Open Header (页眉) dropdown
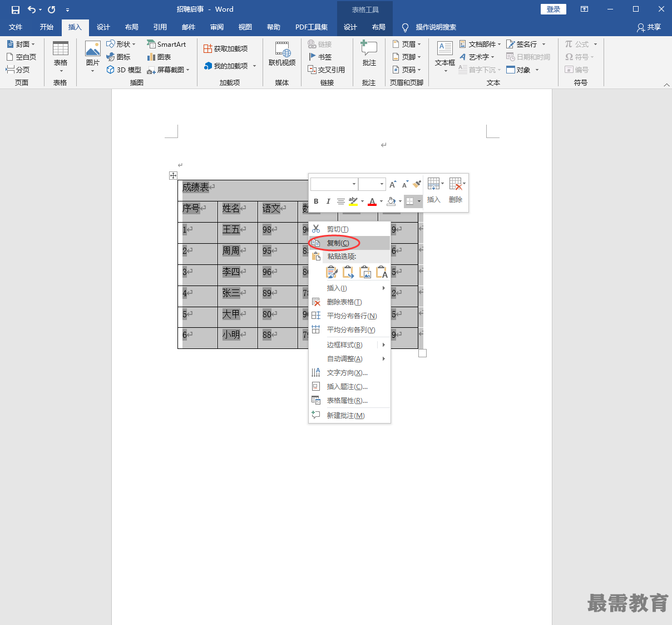 tap(407, 44)
